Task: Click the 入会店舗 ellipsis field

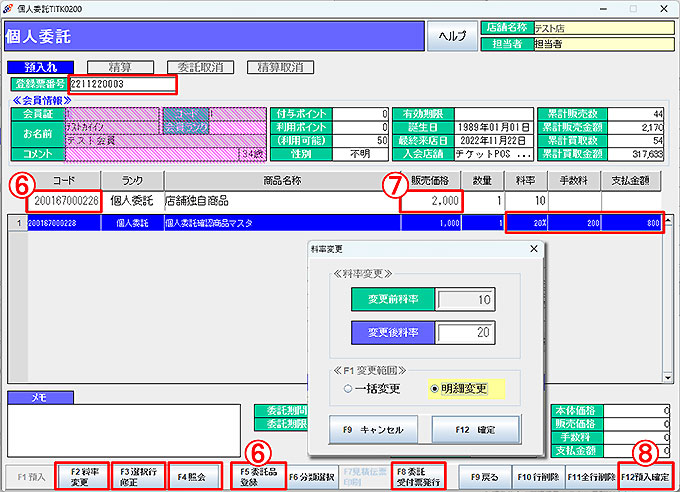Action: point(494,154)
